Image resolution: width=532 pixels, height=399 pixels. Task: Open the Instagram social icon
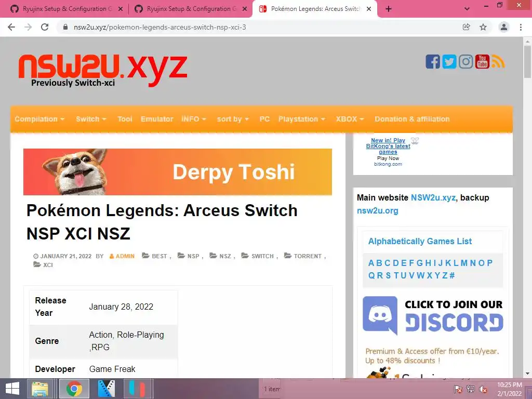(x=466, y=62)
